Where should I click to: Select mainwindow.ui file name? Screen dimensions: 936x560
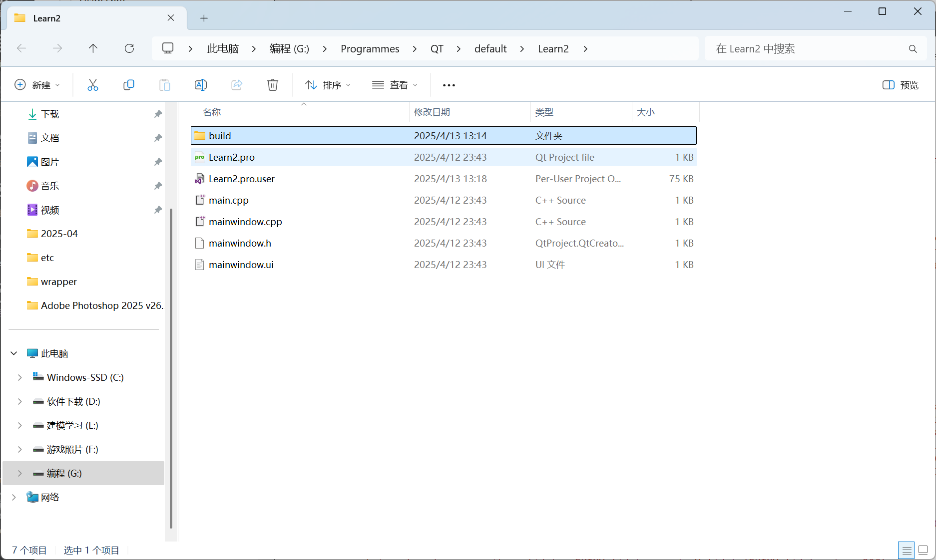[x=241, y=265]
